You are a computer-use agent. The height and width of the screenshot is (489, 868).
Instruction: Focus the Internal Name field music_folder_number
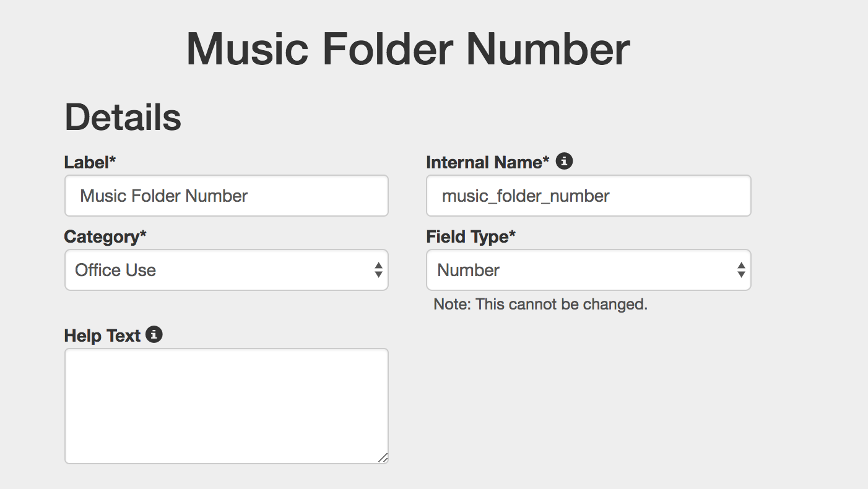pos(589,196)
